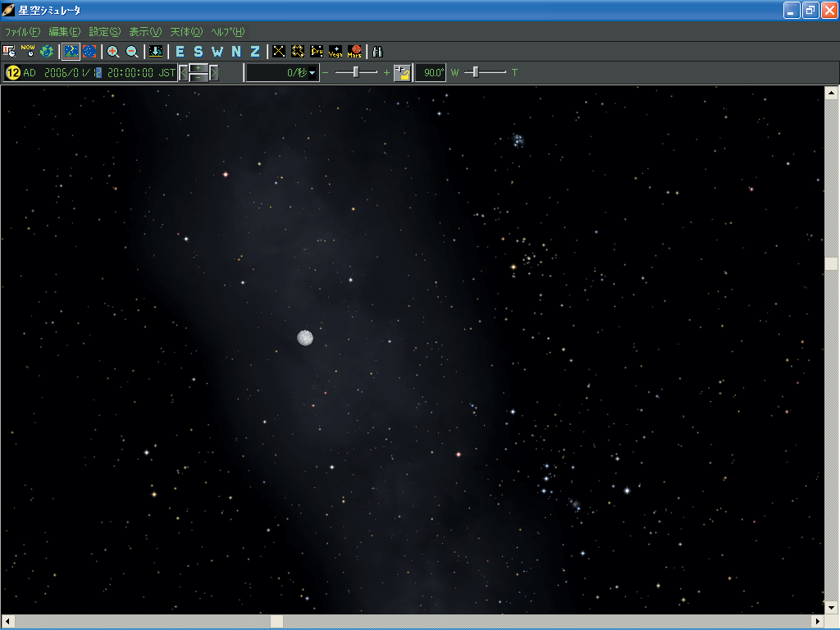Step the date forward with right arrow

point(214,72)
